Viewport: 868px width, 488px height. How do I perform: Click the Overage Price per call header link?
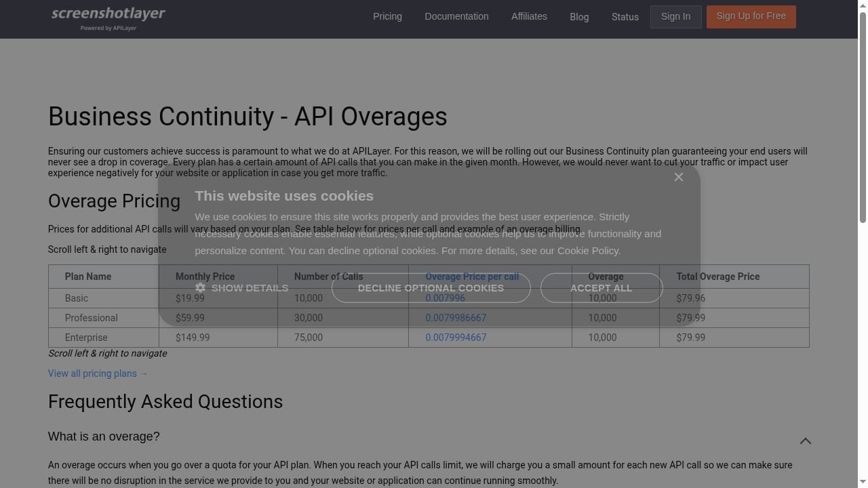pos(472,277)
